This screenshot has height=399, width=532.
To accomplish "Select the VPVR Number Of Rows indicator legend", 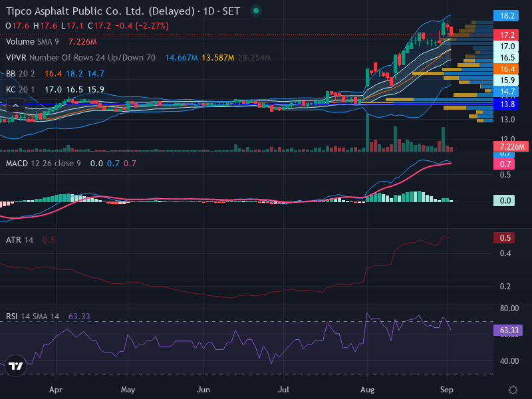I will (x=80, y=58).
